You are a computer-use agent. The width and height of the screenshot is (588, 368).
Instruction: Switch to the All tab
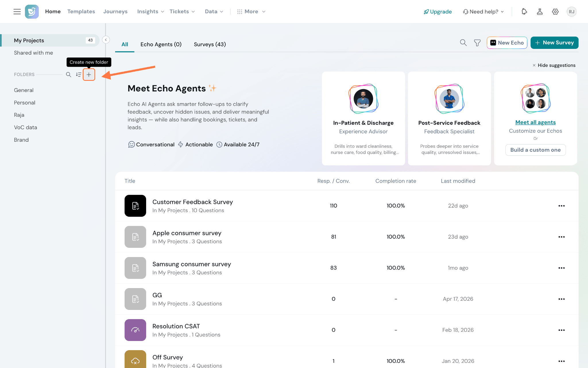125,44
